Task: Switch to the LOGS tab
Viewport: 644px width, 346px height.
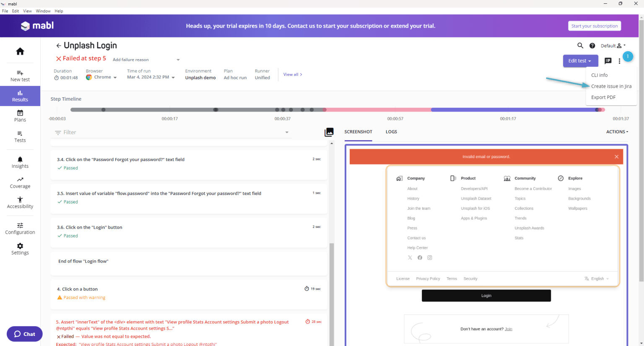Action: click(x=391, y=132)
